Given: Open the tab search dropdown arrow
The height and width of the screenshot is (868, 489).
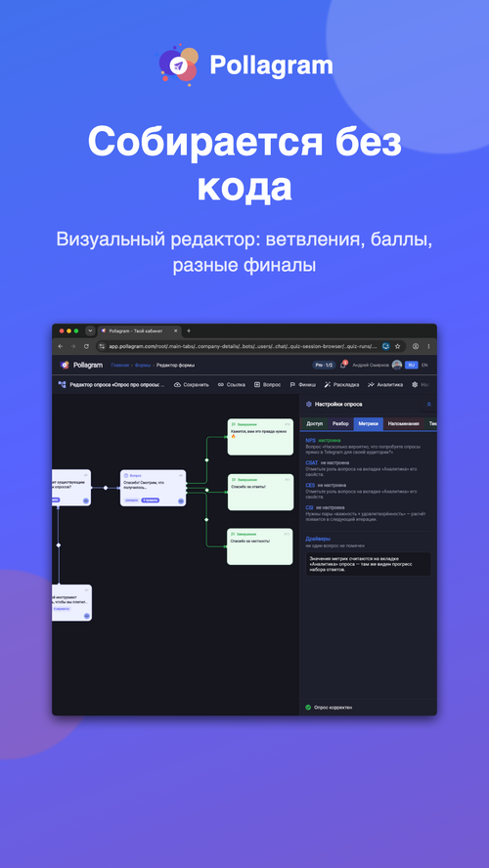Looking at the screenshot, I should tap(90, 331).
